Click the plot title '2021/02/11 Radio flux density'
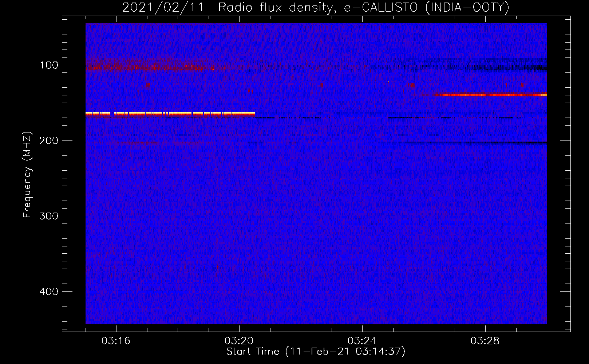The height and width of the screenshot is (364, 589). (x=316, y=7)
